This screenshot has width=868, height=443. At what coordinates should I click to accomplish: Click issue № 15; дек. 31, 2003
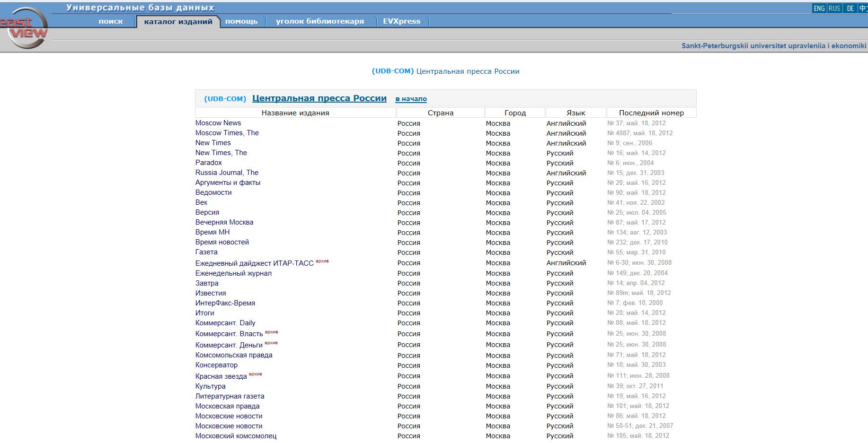[x=636, y=173]
